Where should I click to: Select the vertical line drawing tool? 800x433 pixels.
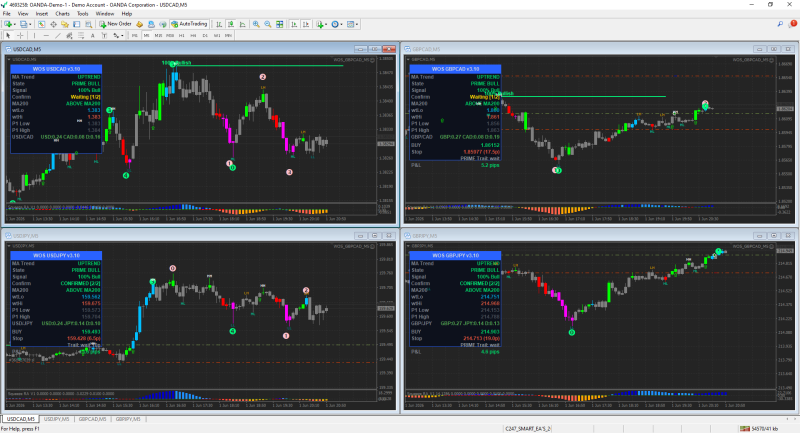pyautogui.click(x=34, y=36)
